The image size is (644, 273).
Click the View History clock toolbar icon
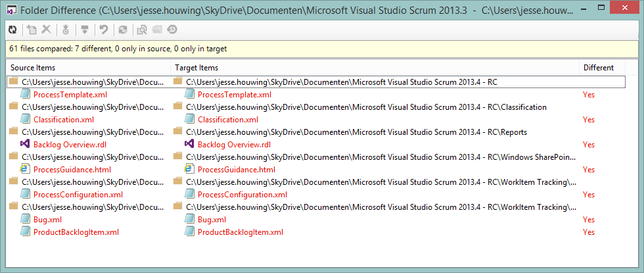[x=172, y=29]
